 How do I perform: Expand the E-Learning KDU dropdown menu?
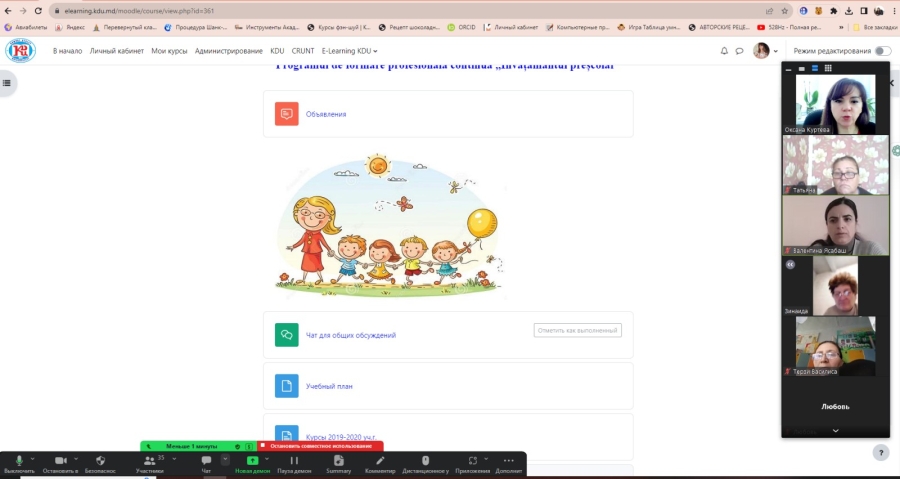coord(349,51)
